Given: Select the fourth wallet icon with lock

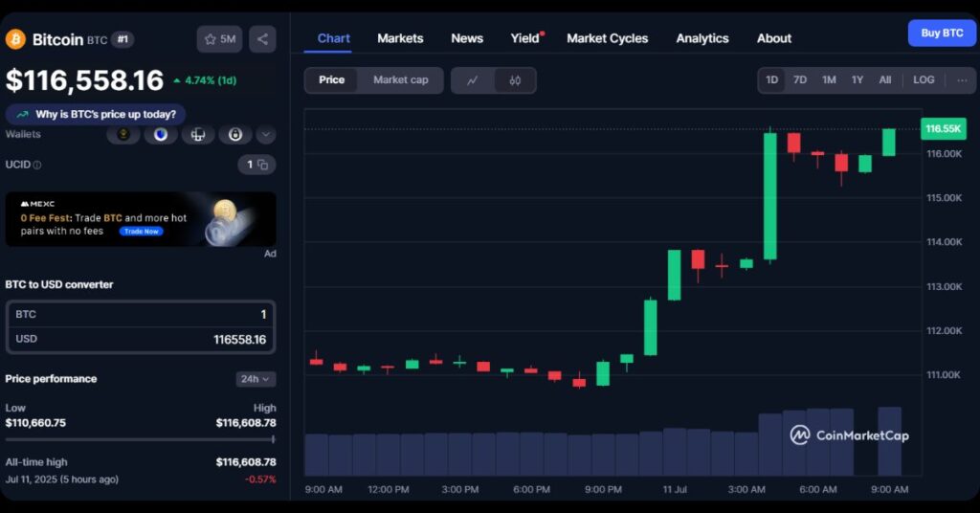Looking at the screenshot, I should [x=235, y=134].
